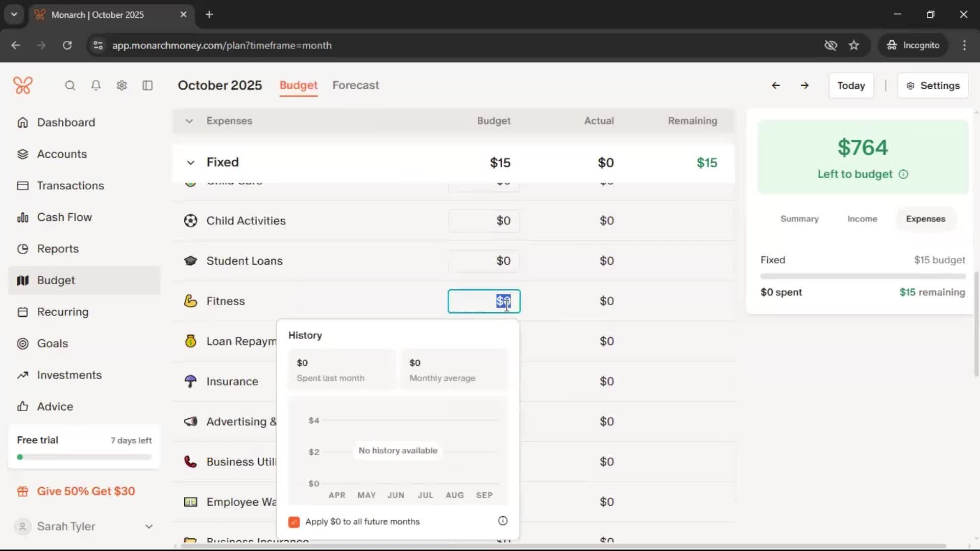Open Recurring in the sidebar
Viewport: 980px width, 551px height.
pyautogui.click(x=62, y=312)
